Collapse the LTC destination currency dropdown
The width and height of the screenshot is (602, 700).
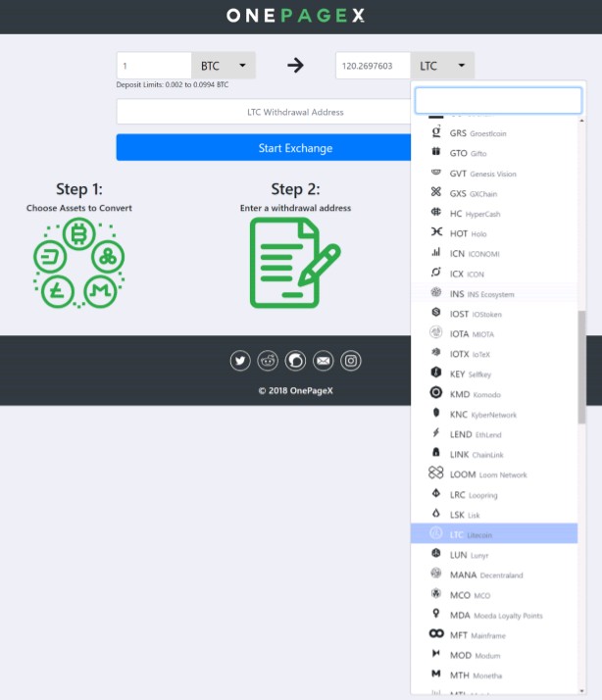442,66
